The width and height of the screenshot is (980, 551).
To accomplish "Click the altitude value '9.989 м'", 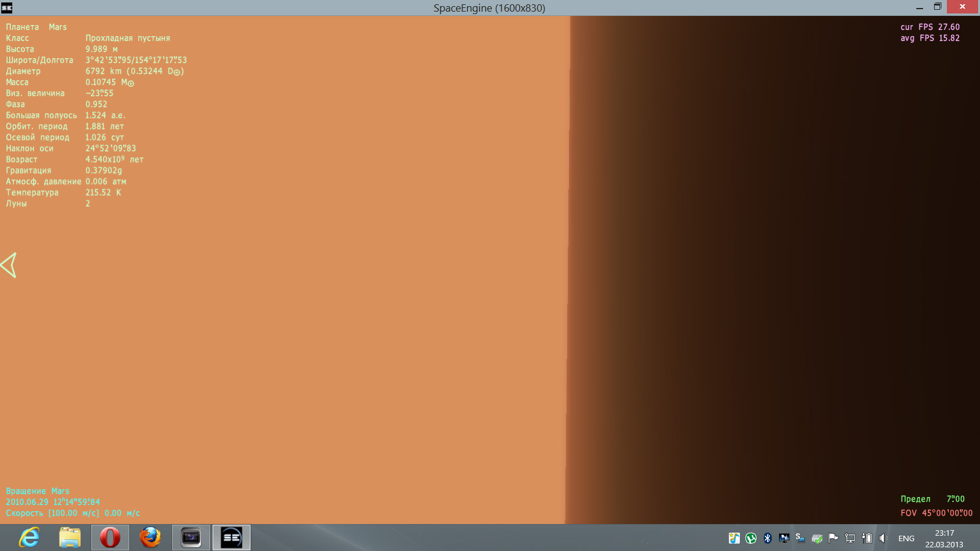I will [102, 49].
